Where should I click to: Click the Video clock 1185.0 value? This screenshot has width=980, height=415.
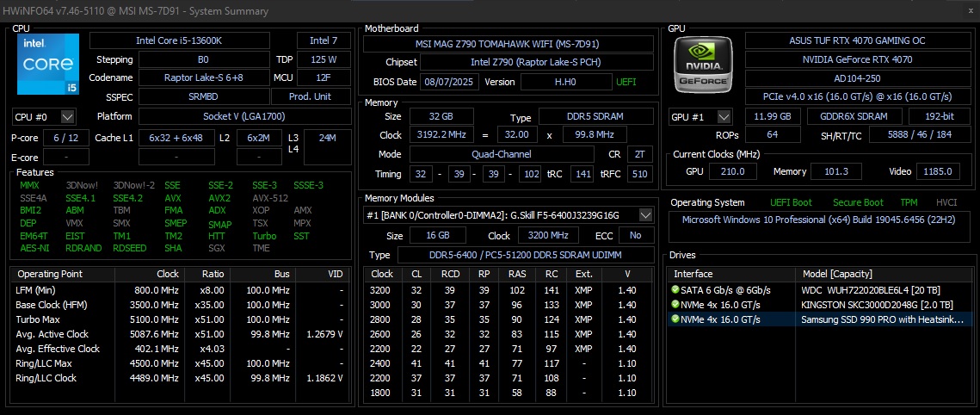[939, 172]
